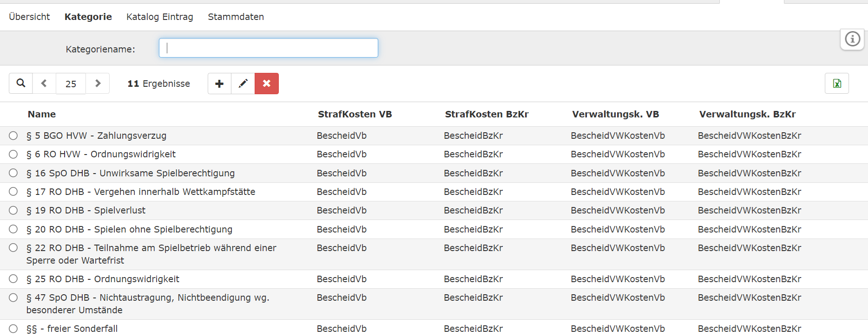
Task: Go to previous results page arrow
Action: coord(44,84)
